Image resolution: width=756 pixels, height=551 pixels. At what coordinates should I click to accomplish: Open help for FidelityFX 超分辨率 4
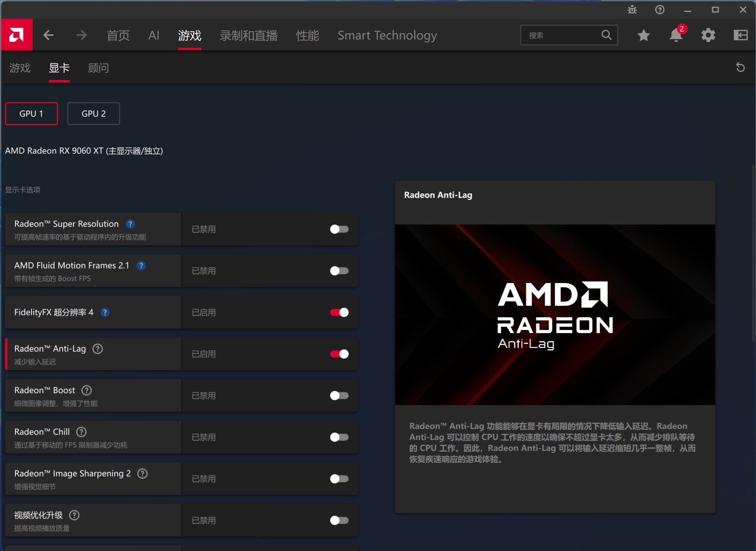(x=105, y=313)
